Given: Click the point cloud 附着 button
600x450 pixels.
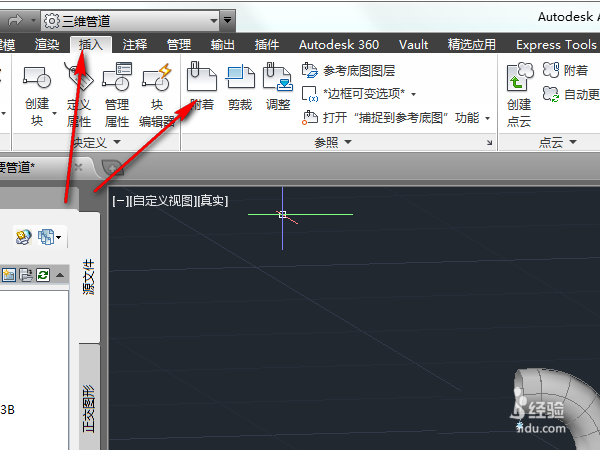Looking at the screenshot, I should point(565,70).
